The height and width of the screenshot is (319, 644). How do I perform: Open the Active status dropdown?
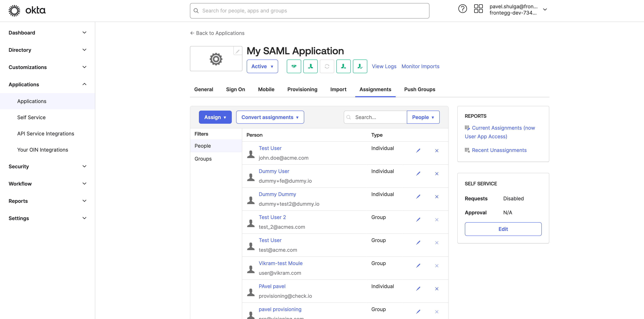click(262, 66)
